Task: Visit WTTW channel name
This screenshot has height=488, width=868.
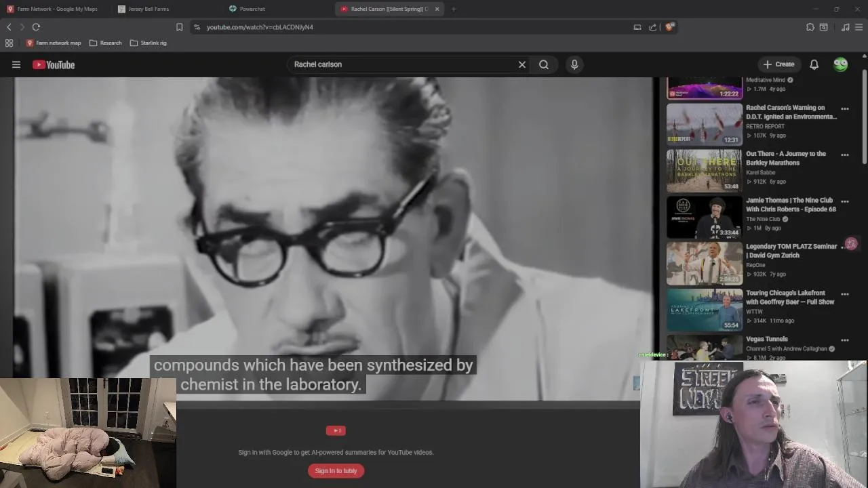Action: pyautogui.click(x=754, y=312)
